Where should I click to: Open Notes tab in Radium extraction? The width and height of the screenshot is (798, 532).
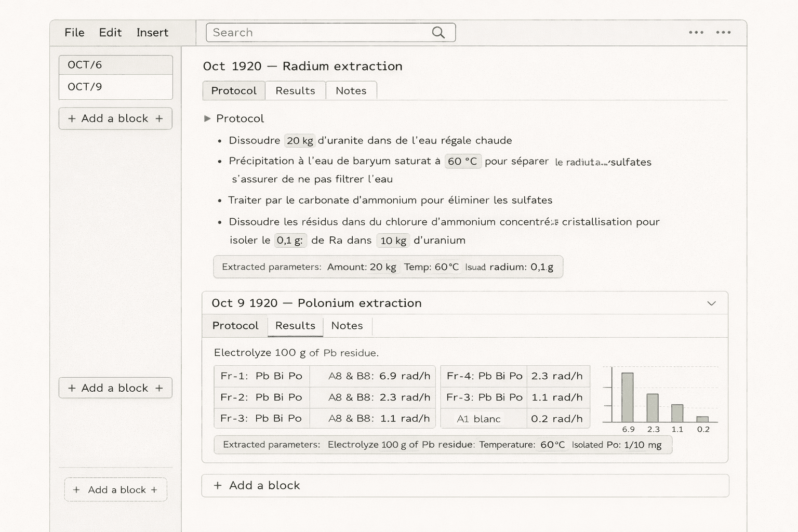click(351, 90)
